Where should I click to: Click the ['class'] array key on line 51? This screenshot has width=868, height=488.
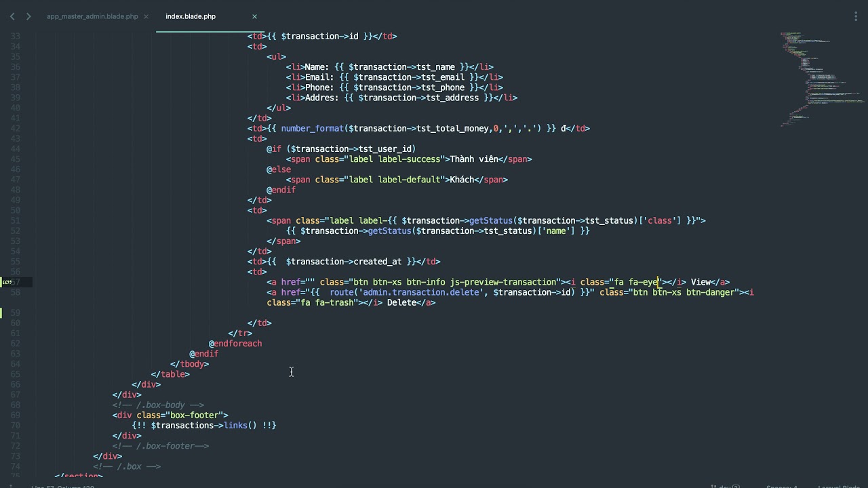click(x=660, y=220)
